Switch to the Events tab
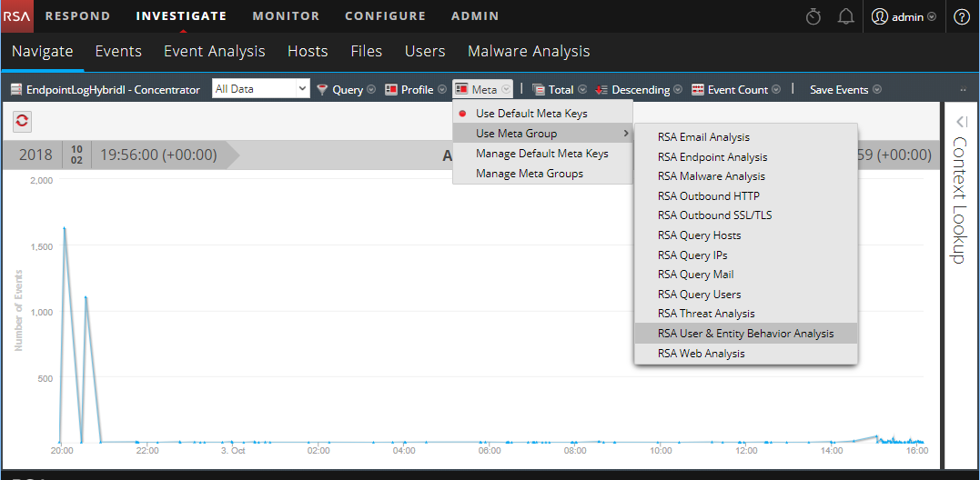Screen dimensions: 980x480 [118, 51]
